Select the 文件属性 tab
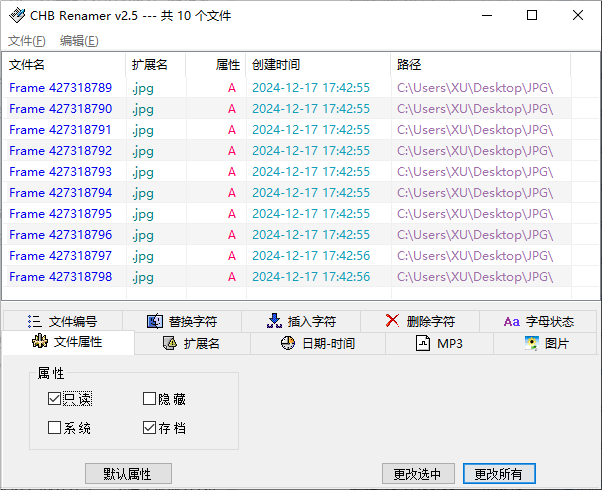The height and width of the screenshot is (490, 602). click(68, 342)
